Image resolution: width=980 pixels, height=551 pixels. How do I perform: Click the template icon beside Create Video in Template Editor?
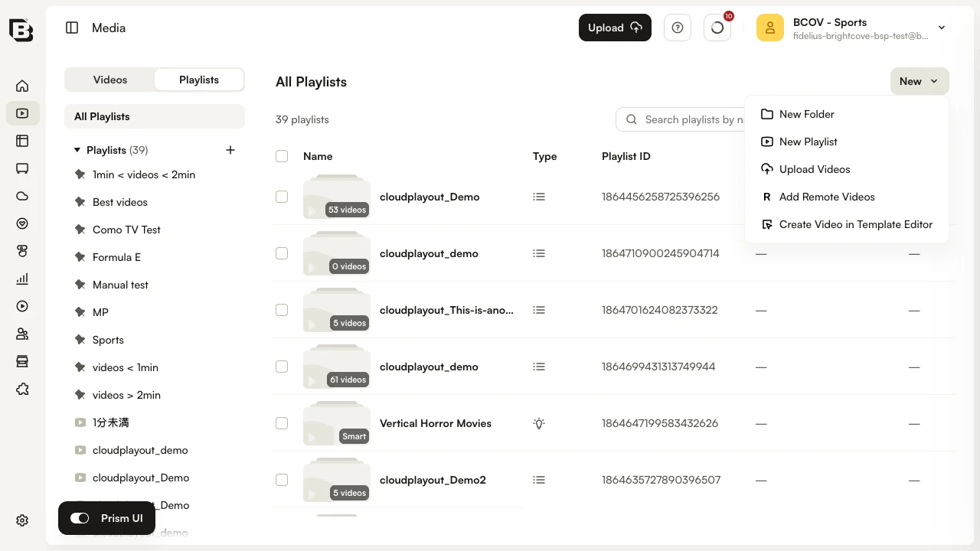tap(766, 224)
